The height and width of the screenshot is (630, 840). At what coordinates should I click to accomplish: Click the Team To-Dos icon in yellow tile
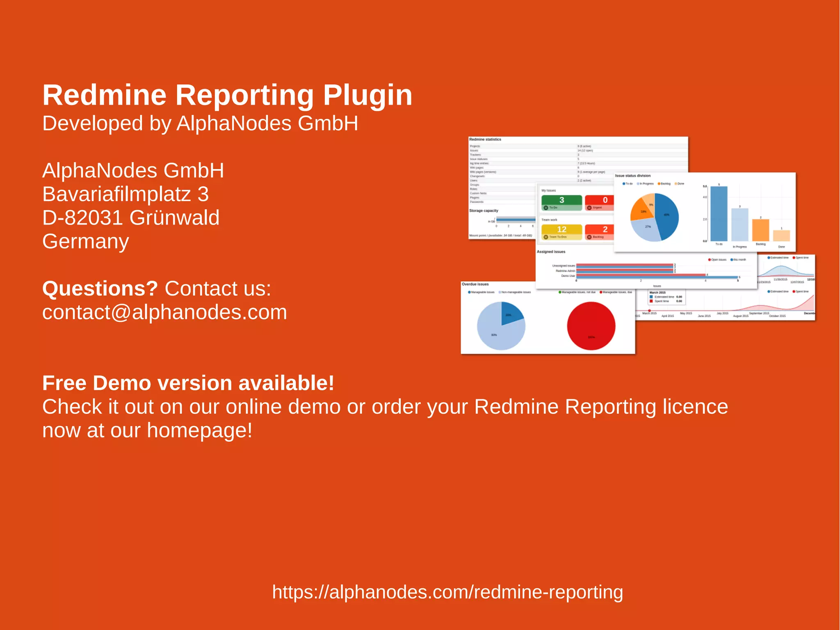546,237
